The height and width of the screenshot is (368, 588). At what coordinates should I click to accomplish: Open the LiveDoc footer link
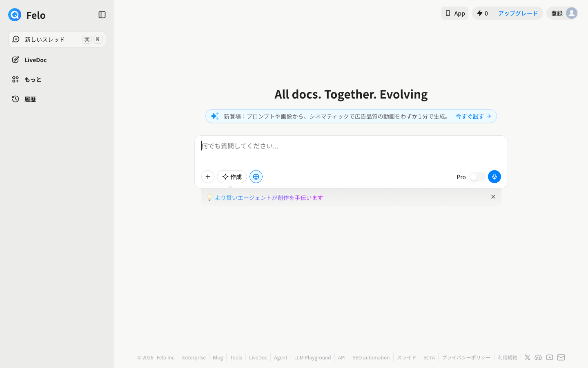pyautogui.click(x=258, y=357)
